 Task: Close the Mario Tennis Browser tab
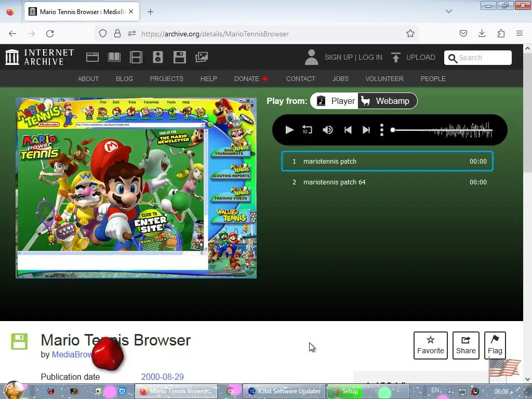[x=131, y=11]
